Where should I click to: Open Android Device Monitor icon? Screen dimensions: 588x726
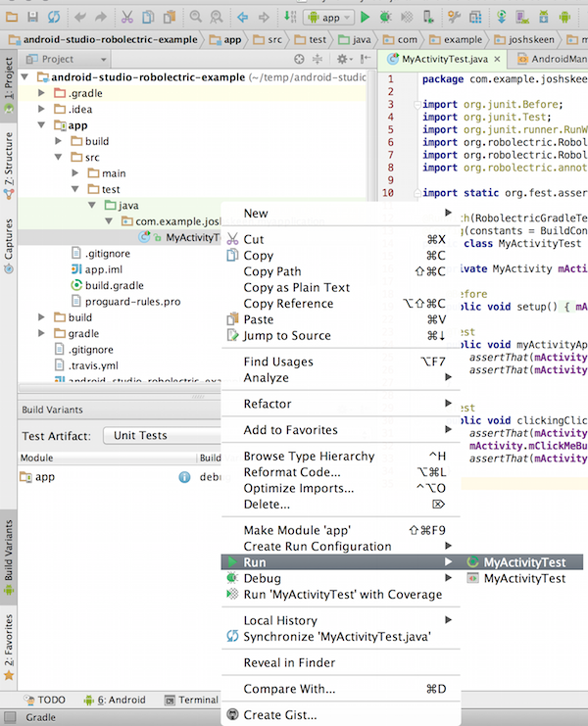pos(564,18)
